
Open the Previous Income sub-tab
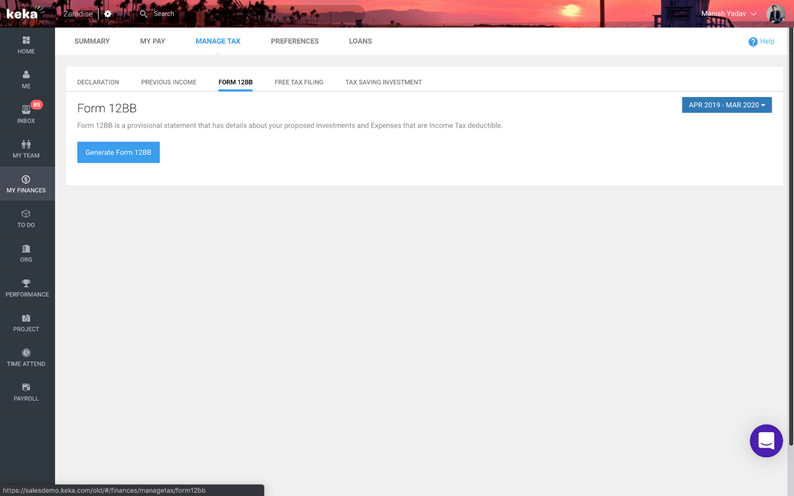(x=169, y=82)
